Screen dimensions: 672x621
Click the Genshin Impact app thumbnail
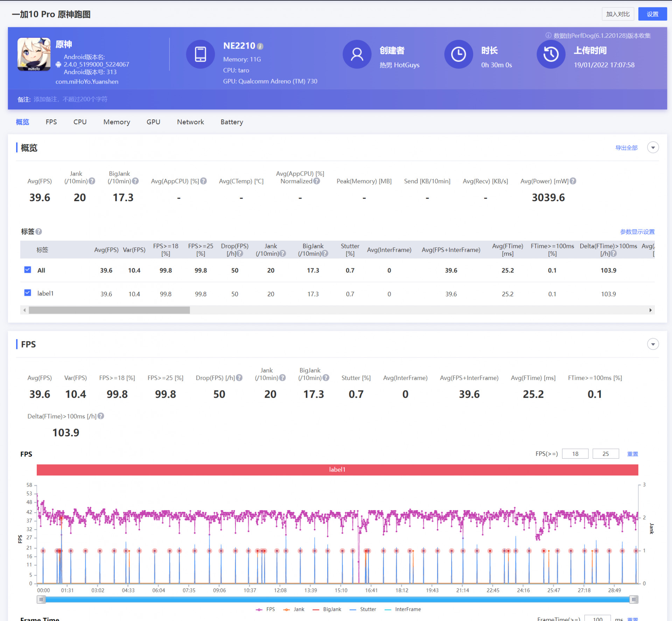point(34,54)
